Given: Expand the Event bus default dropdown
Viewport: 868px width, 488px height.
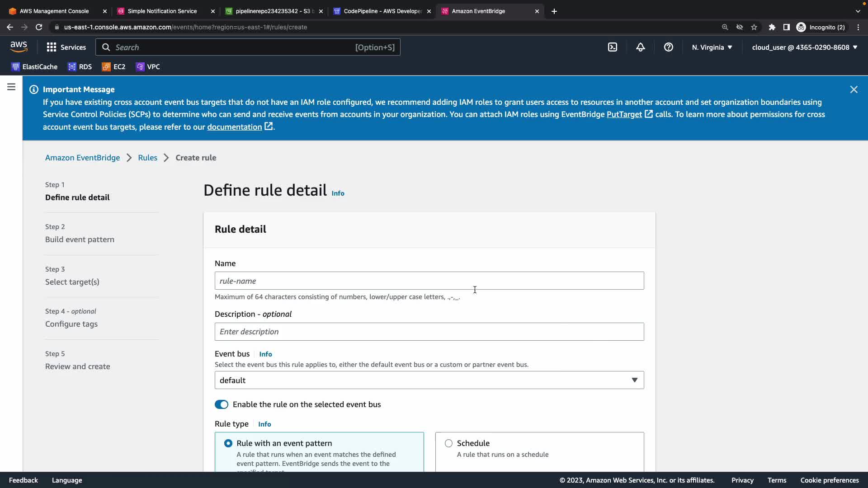Looking at the screenshot, I should click(x=429, y=380).
